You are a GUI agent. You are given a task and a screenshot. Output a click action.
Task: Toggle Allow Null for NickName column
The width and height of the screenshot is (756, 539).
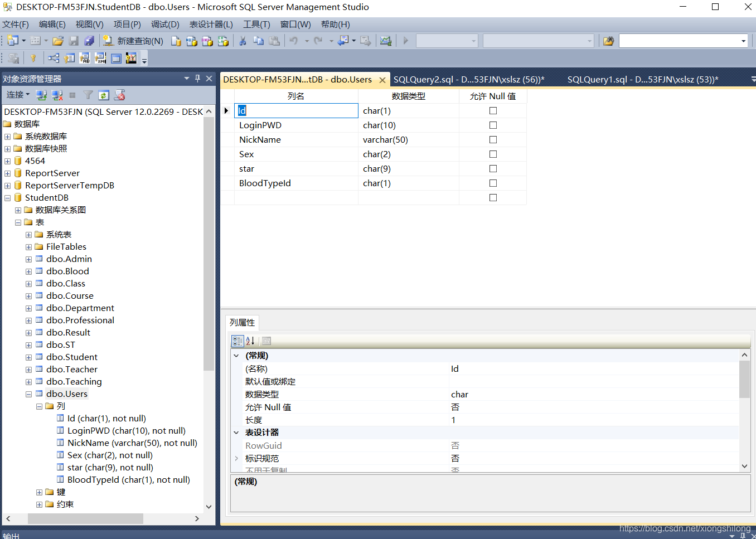click(493, 139)
